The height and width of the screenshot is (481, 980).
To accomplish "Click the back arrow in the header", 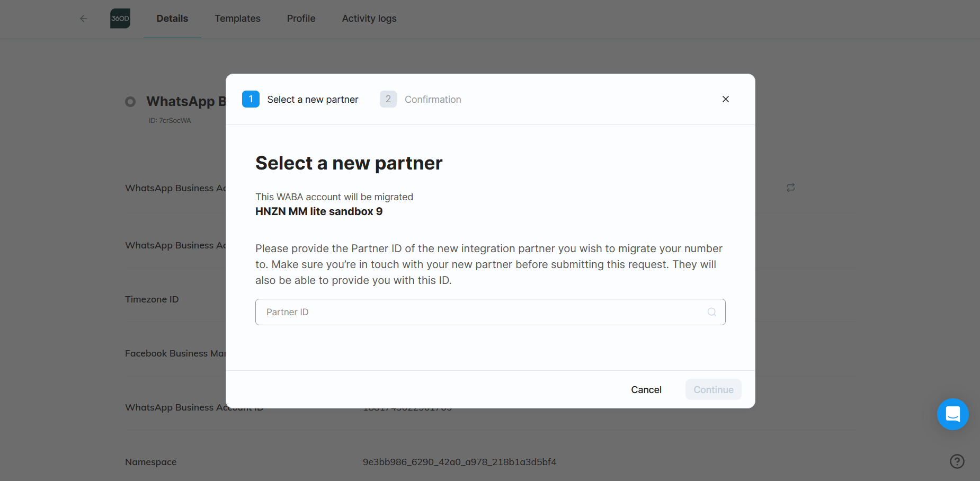I will click(x=83, y=19).
